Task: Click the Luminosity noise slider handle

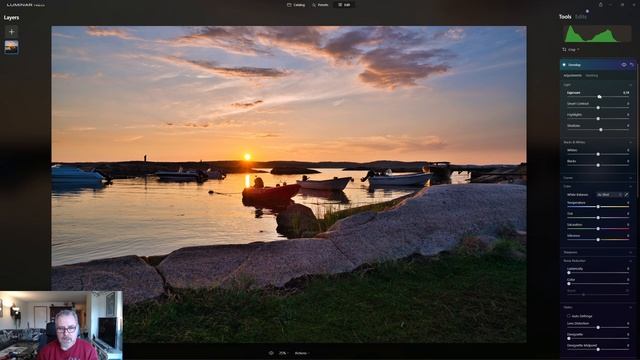Action: click(x=569, y=273)
